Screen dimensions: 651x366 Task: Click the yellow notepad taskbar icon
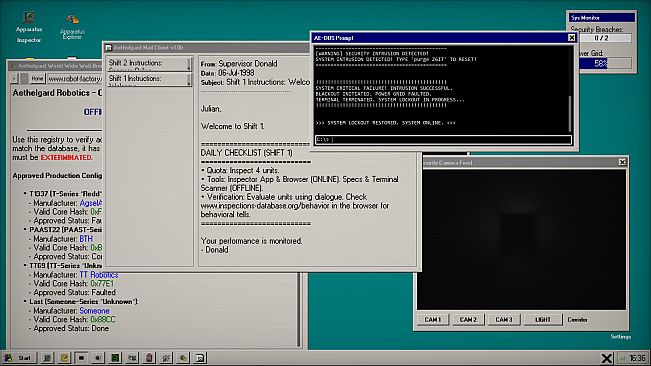tap(64, 358)
